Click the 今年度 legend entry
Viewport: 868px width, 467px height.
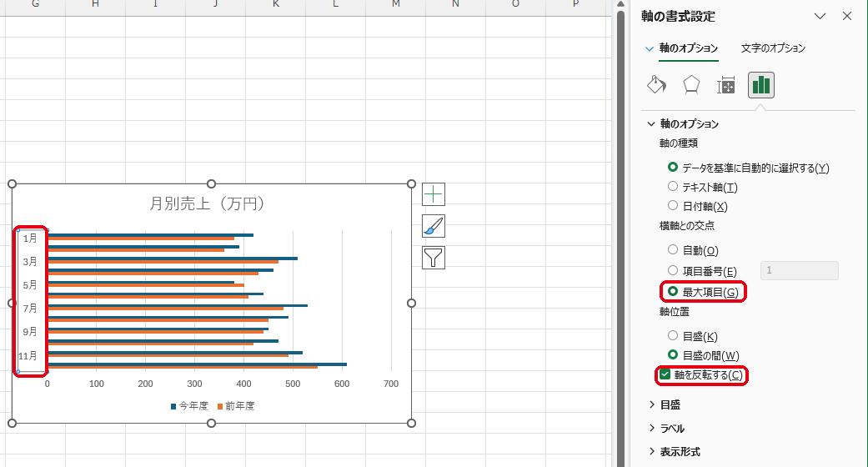pyautogui.click(x=189, y=406)
